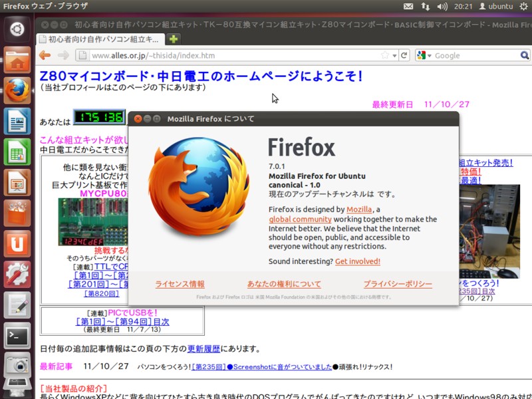Click into the URL address field
This screenshot has height=399, width=532.
coord(234,55)
